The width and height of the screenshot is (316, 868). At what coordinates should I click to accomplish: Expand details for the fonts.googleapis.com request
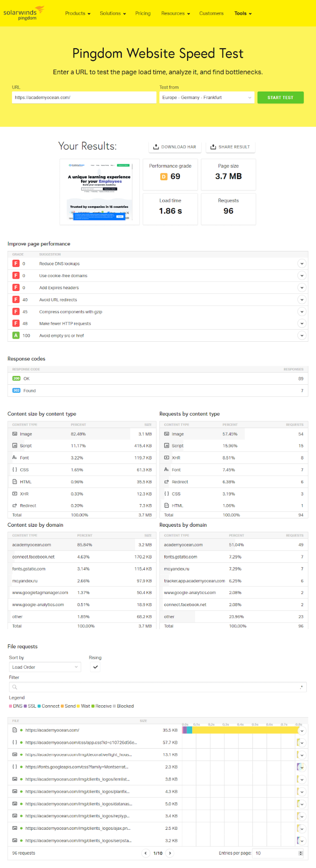pyautogui.click(x=302, y=767)
